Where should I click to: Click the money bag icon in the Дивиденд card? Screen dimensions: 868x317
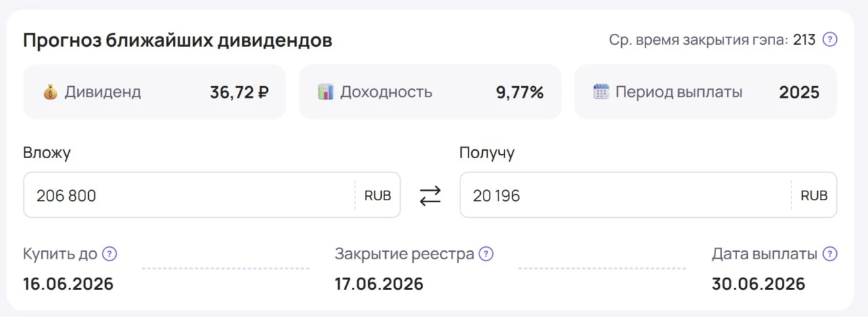pyautogui.click(x=50, y=92)
